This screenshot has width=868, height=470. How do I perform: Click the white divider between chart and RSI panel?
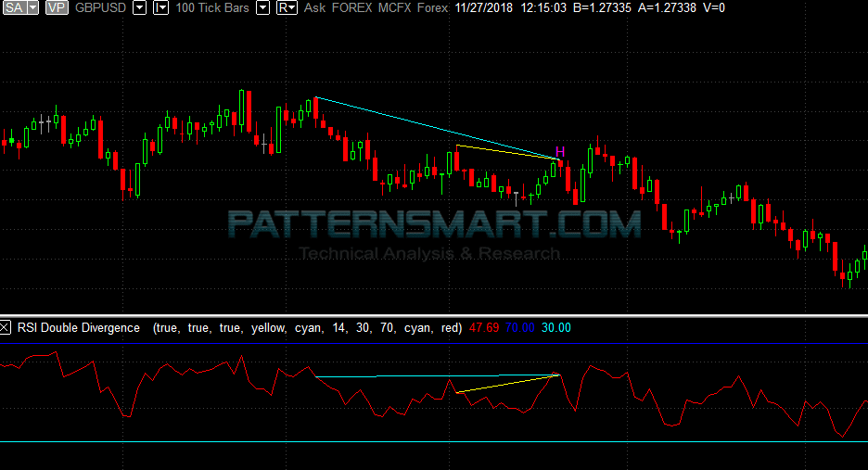[434, 315]
